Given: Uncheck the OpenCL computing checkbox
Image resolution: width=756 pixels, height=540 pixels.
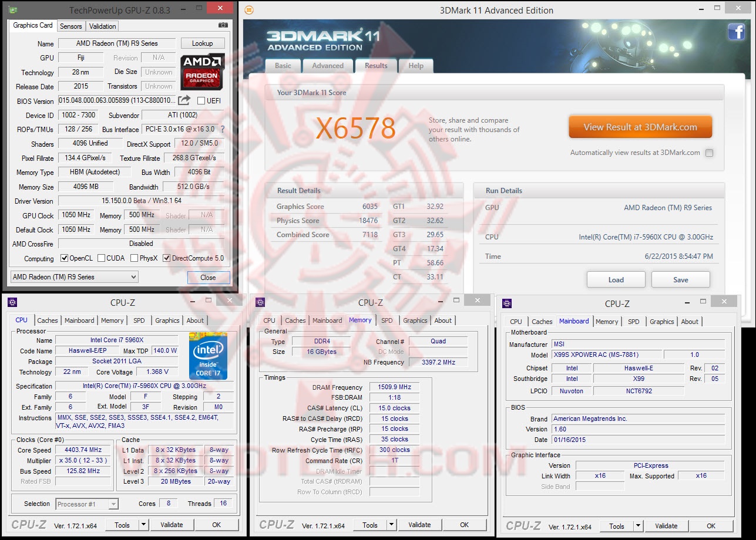Looking at the screenshot, I should pyautogui.click(x=65, y=258).
